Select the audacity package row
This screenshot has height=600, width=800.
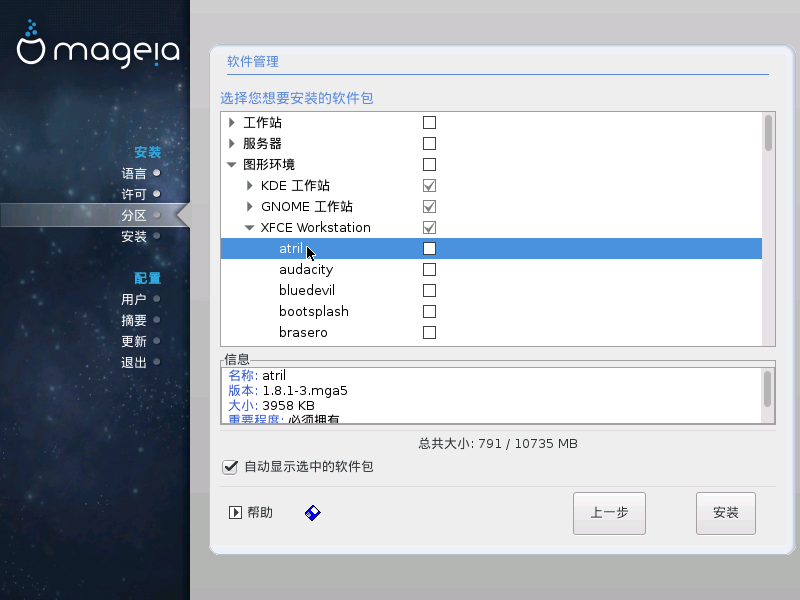coord(491,269)
